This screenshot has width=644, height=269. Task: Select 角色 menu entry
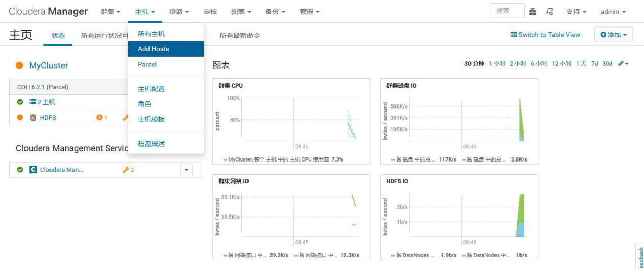pos(166,104)
